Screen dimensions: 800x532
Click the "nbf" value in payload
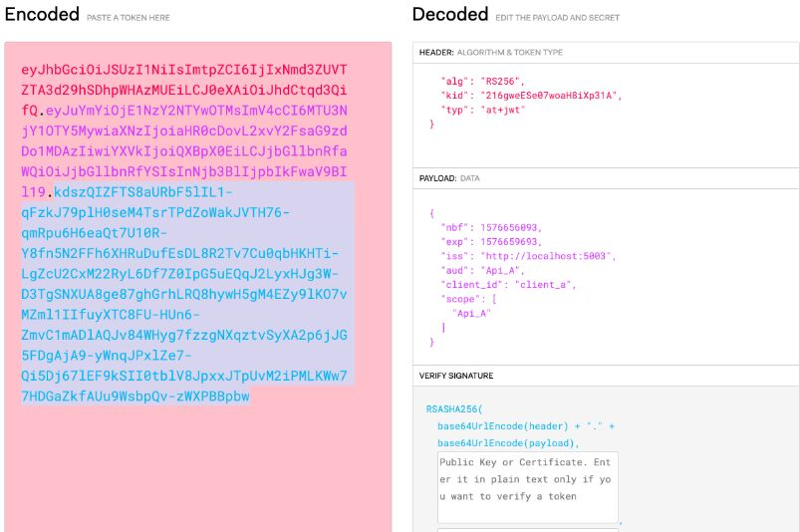point(509,227)
